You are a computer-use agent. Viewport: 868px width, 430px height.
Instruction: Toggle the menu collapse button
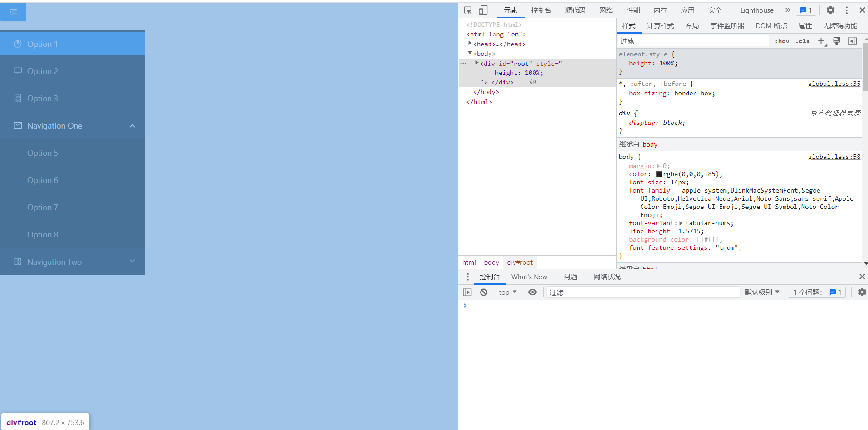tap(13, 12)
